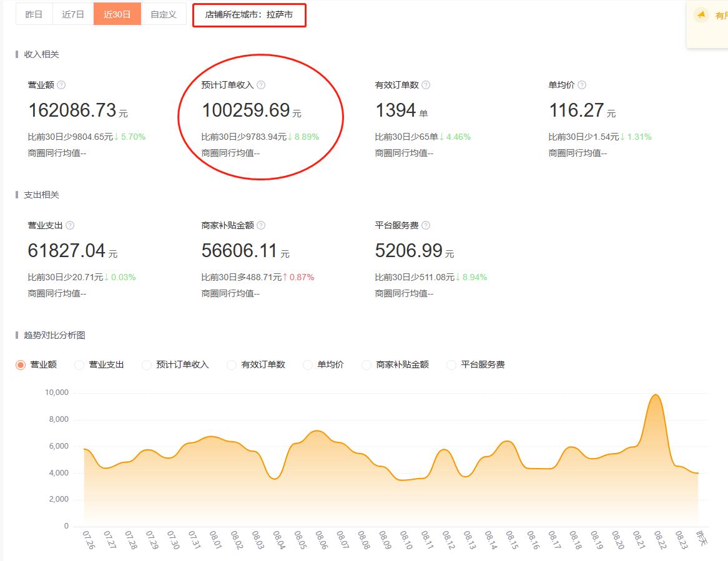Switch to the 近7日 tab

click(x=73, y=14)
